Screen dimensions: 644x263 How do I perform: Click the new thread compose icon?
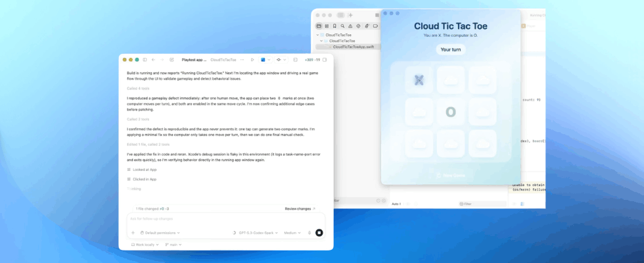point(172,60)
